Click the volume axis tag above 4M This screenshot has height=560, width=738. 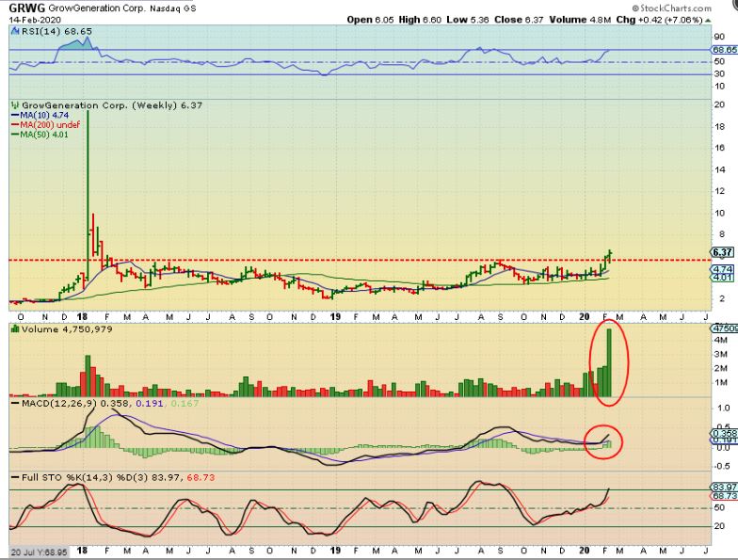pos(725,328)
